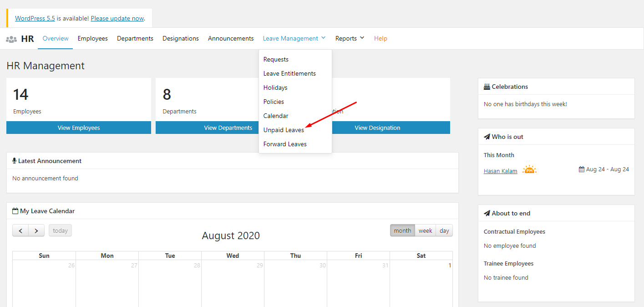Select Unpaid Leaves from the open menu

coord(284,129)
